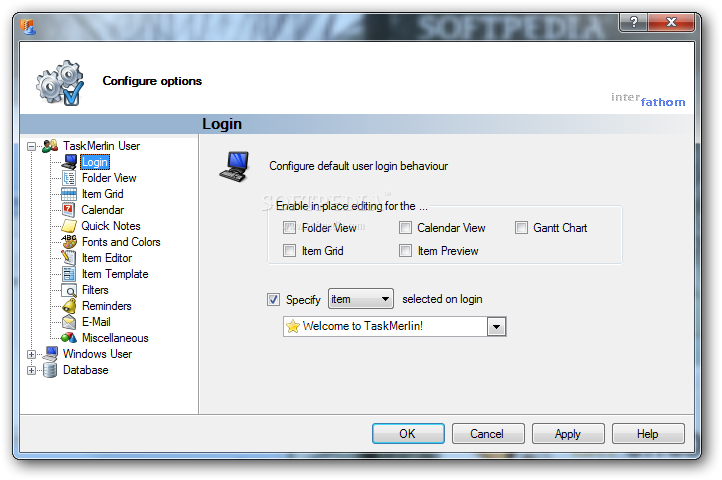Uncheck the Specify selected on login checkbox
Viewport: 722px width, 480px height.
[x=274, y=299]
